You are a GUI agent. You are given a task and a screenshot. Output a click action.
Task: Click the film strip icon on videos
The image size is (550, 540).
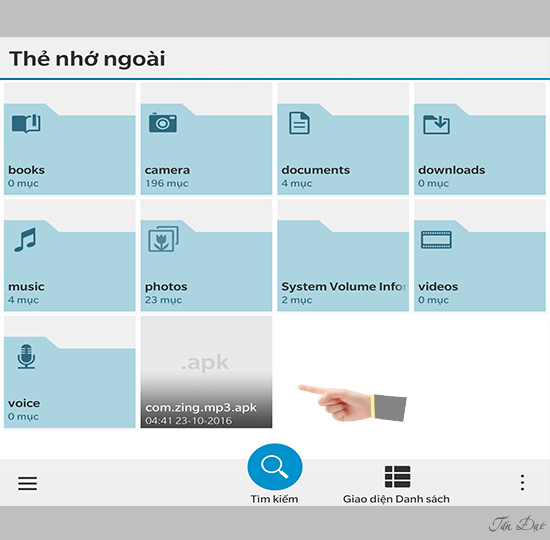436,240
